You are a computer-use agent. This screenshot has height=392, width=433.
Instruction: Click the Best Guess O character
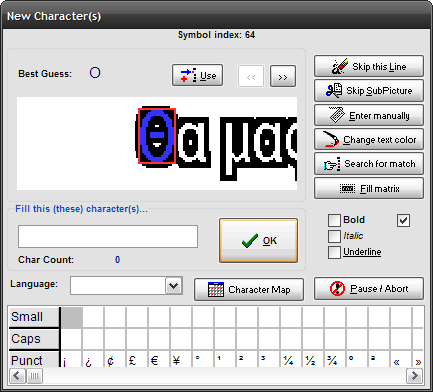click(95, 73)
